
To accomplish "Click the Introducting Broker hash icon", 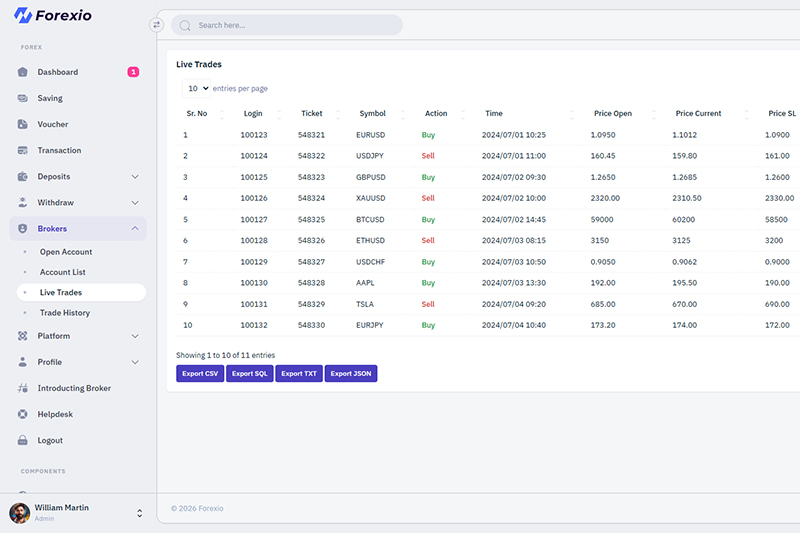I will [x=23, y=388].
